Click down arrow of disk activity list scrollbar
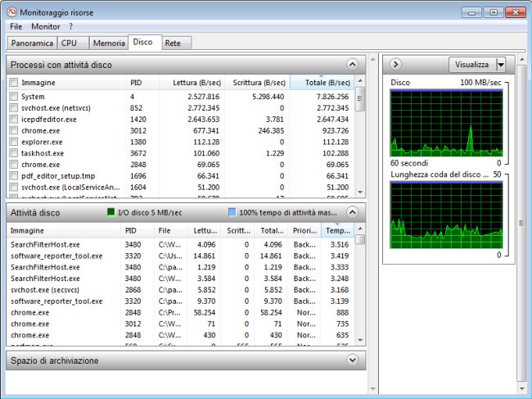The height and width of the screenshot is (399, 532). coord(360,340)
